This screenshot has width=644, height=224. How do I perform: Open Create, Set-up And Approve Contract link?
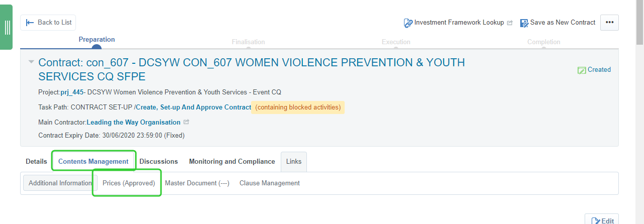[x=194, y=107]
